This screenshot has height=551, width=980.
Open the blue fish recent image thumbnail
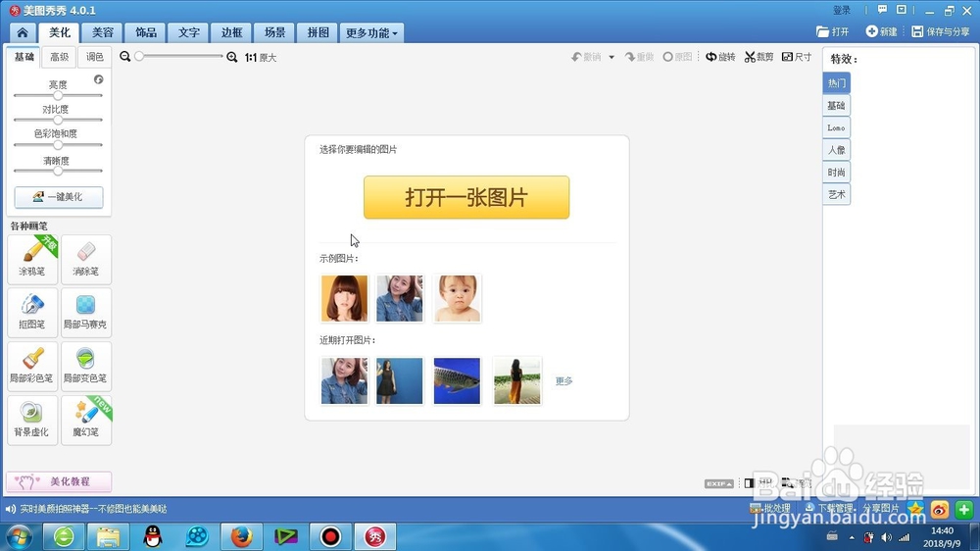coord(457,380)
